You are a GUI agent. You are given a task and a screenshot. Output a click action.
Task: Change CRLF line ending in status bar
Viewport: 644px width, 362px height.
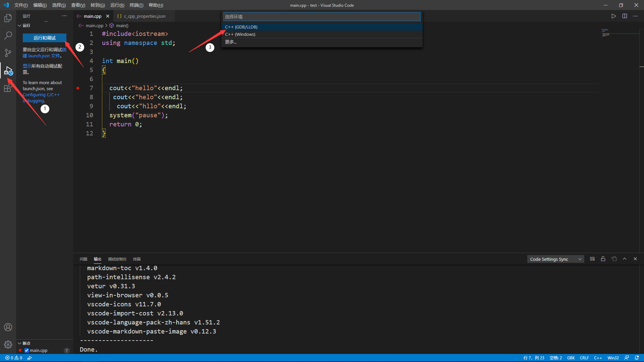pyautogui.click(x=584, y=358)
